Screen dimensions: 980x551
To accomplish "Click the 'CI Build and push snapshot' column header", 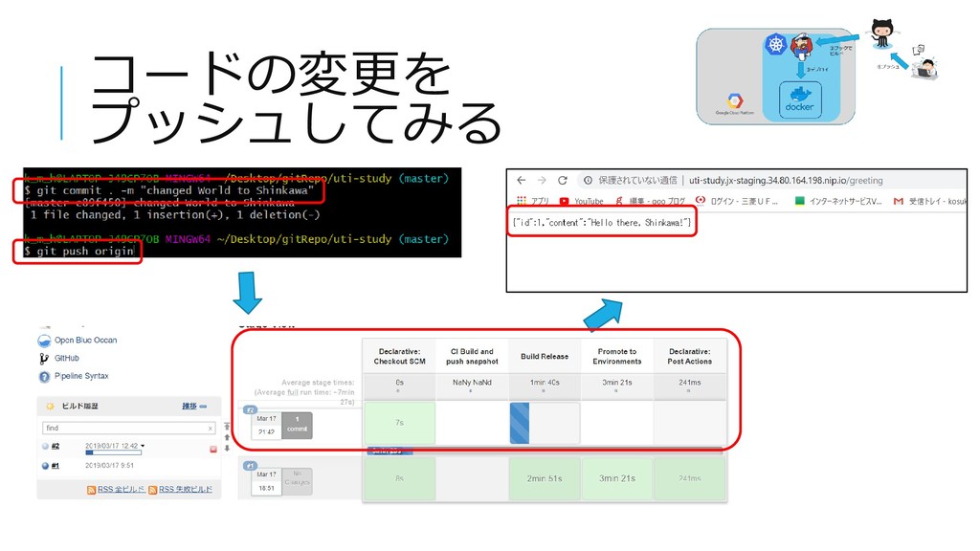I will coord(472,356).
